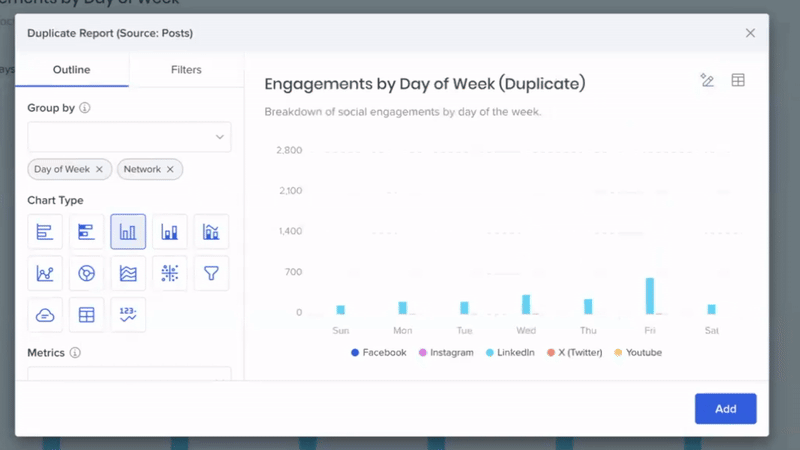Pick the stacked column chart type

coord(170,232)
